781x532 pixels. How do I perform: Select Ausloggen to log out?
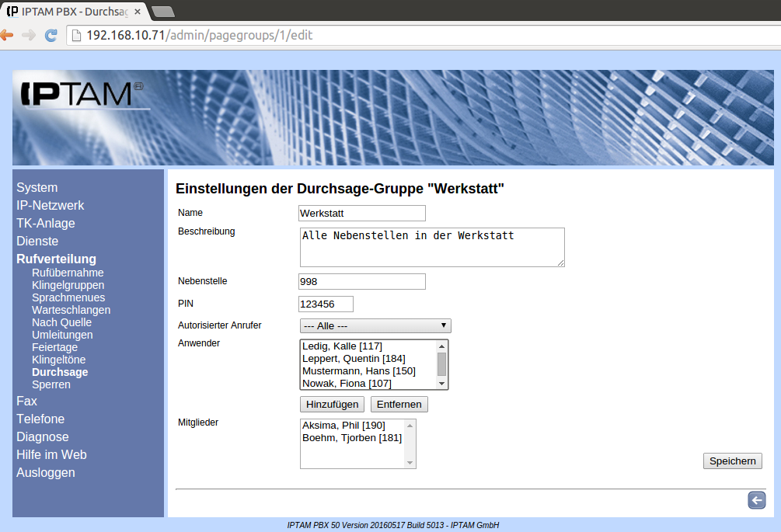click(46, 473)
